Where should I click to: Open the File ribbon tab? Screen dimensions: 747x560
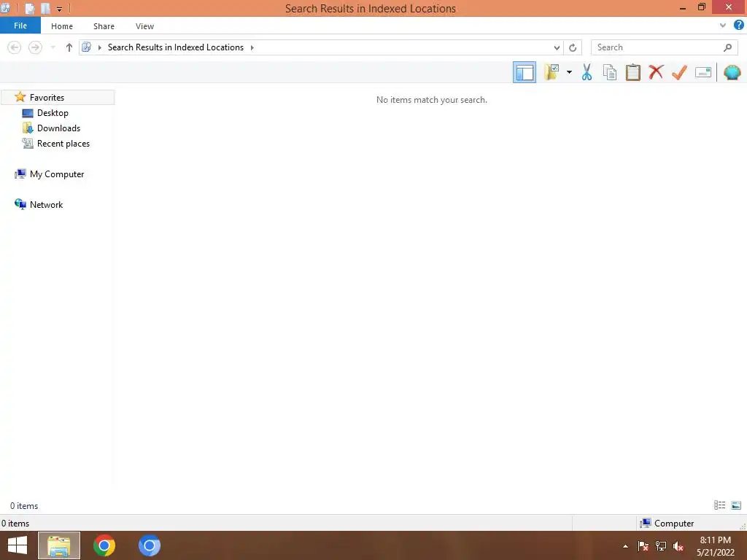pyautogui.click(x=20, y=26)
